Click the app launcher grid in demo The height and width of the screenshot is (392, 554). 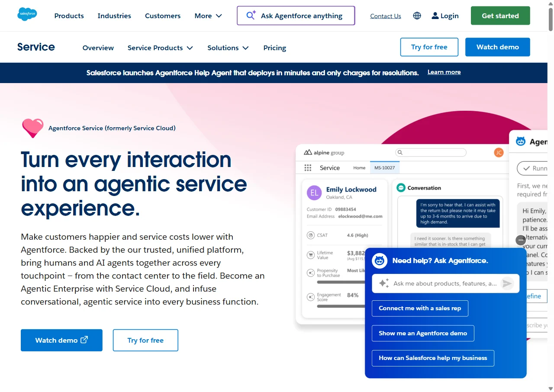pos(308,168)
